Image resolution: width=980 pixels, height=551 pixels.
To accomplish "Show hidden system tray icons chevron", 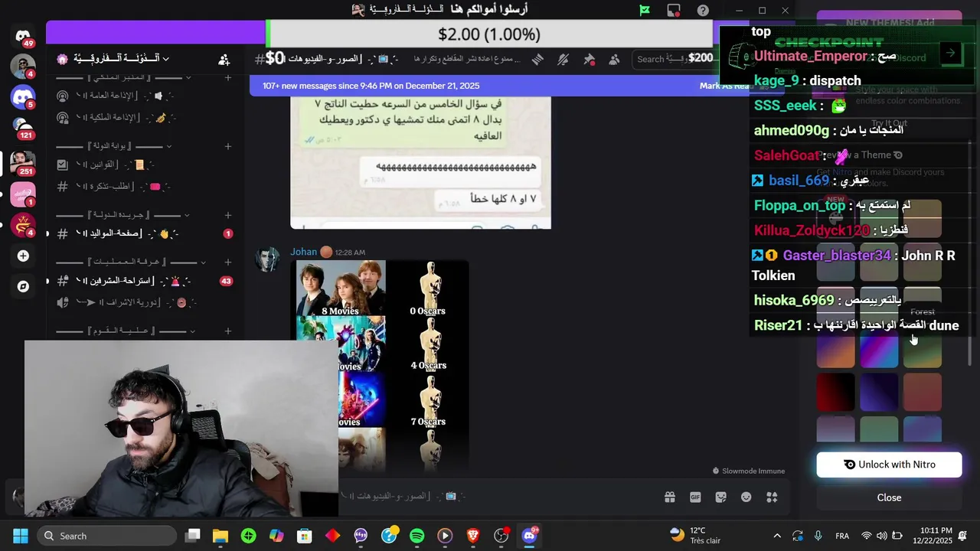I will [x=777, y=536].
